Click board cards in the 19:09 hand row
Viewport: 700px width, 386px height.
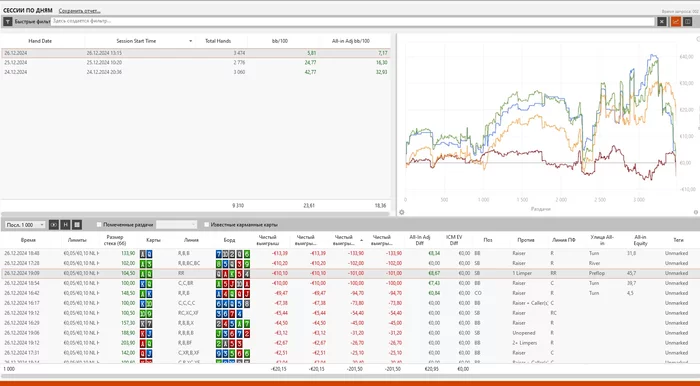click(x=233, y=273)
